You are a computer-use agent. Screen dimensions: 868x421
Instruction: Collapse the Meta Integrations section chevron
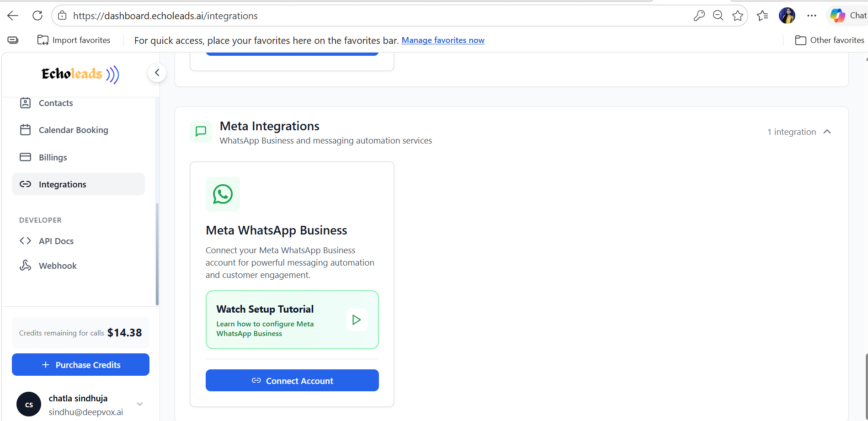(x=827, y=132)
